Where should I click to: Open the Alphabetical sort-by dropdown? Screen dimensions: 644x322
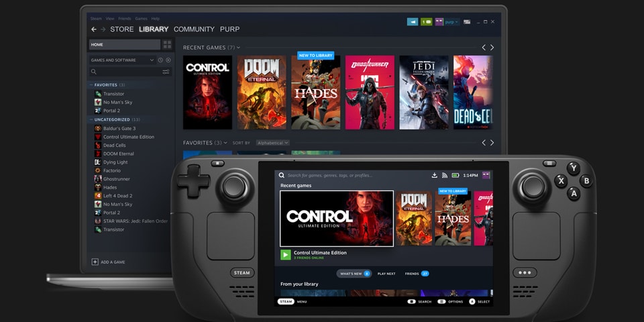pyautogui.click(x=272, y=143)
